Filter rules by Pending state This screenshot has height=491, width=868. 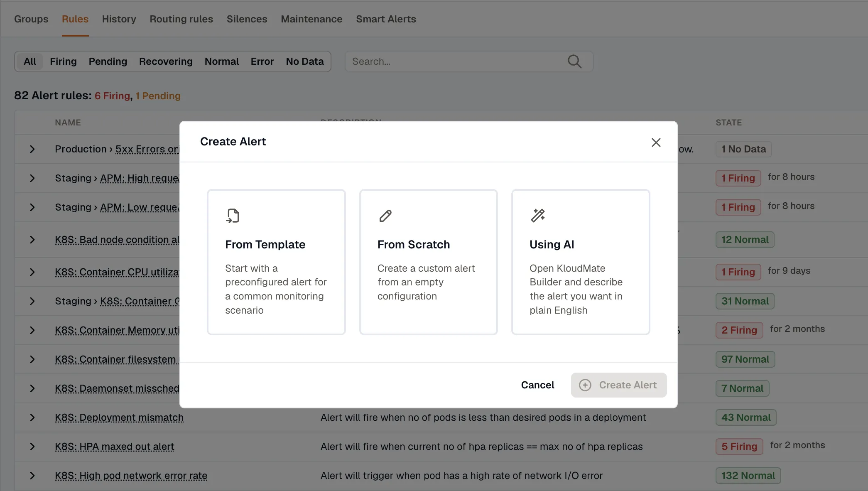[x=108, y=61]
